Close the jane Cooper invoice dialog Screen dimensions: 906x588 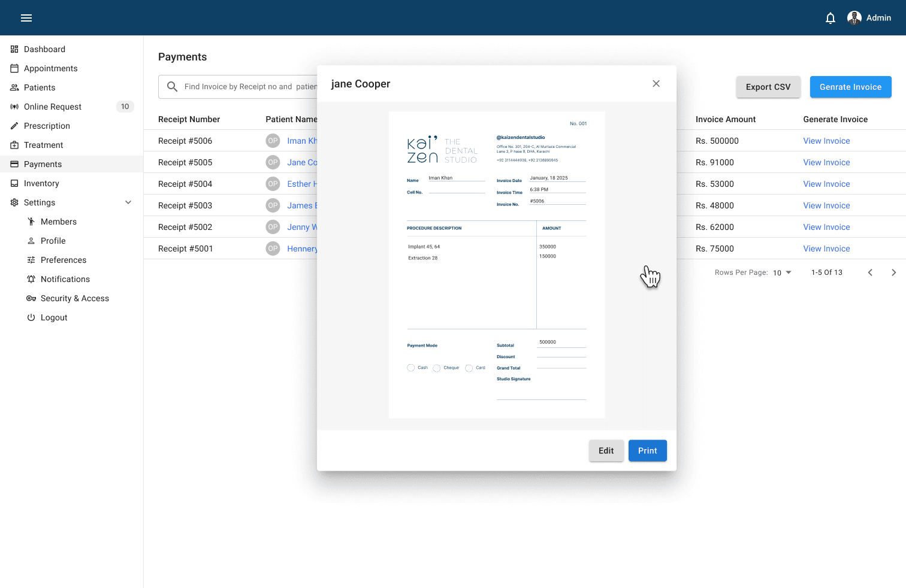pos(656,84)
